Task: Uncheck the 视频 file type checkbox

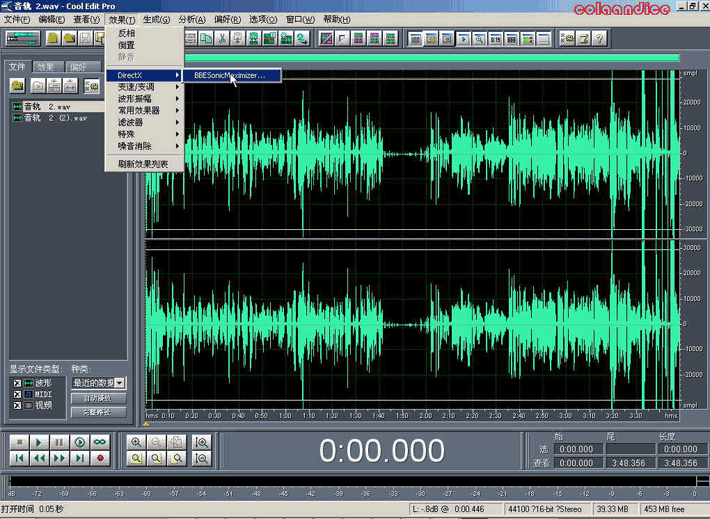Action: tap(16, 405)
